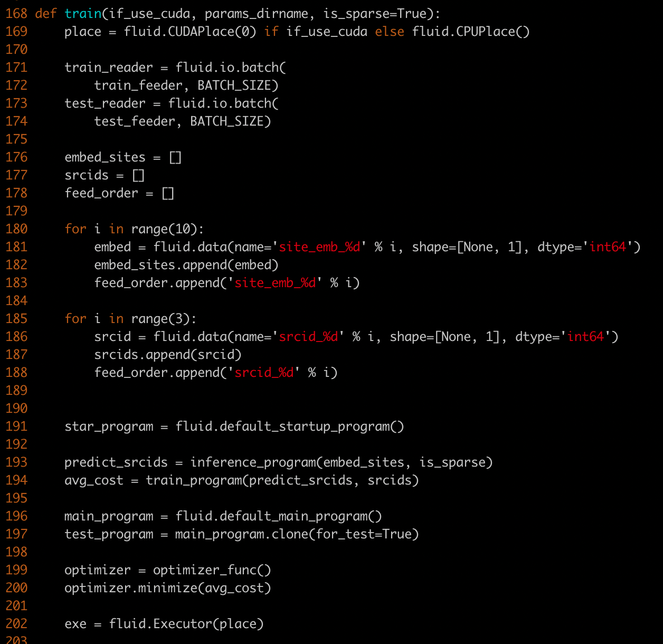Click 'train_feeder, BATCH_SIZE)' on line 172
This screenshot has width=663, height=644.
186,85
